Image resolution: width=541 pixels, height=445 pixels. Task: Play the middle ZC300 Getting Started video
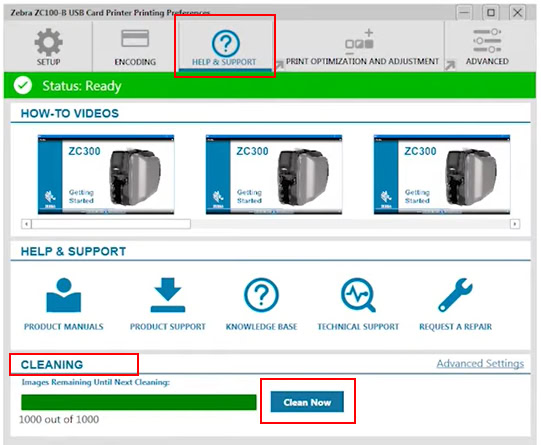coord(274,175)
